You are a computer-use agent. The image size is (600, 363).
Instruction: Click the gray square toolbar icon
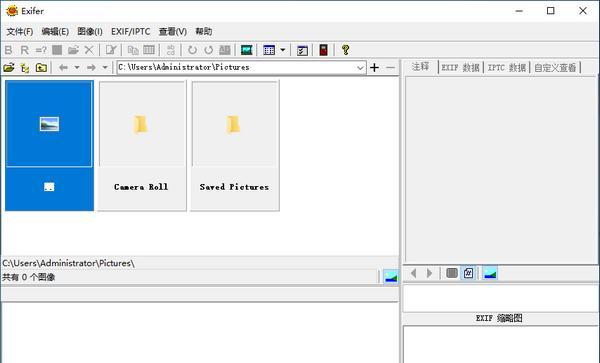[x=57, y=50]
